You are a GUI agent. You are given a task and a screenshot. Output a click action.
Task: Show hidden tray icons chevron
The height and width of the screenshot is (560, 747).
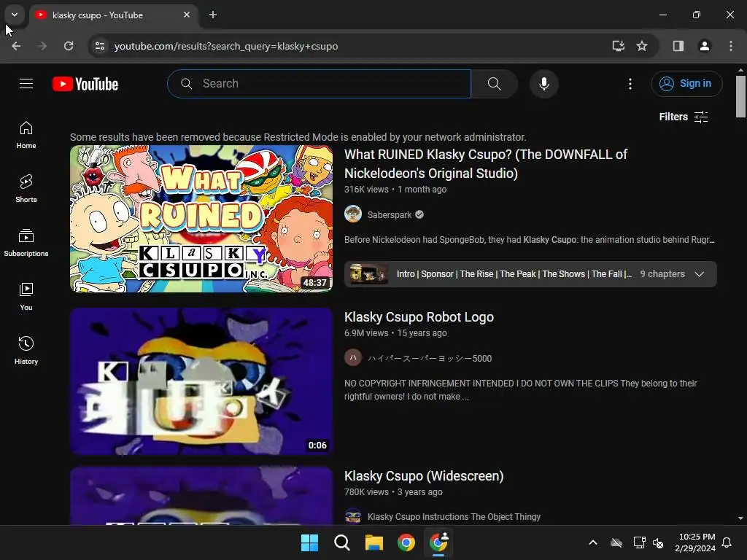click(593, 542)
